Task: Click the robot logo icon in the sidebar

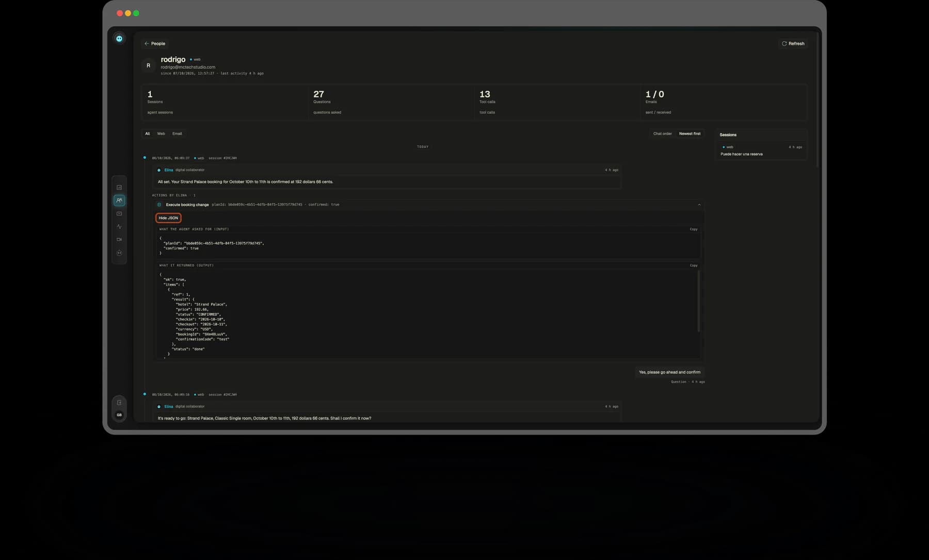Action: (119, 39)
